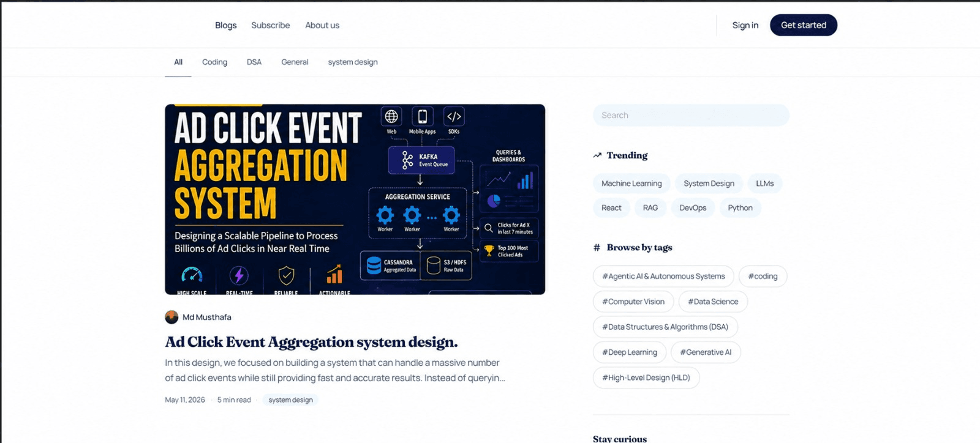Click the system design tag below article
The image size is (980, 443).
(290, 400)
